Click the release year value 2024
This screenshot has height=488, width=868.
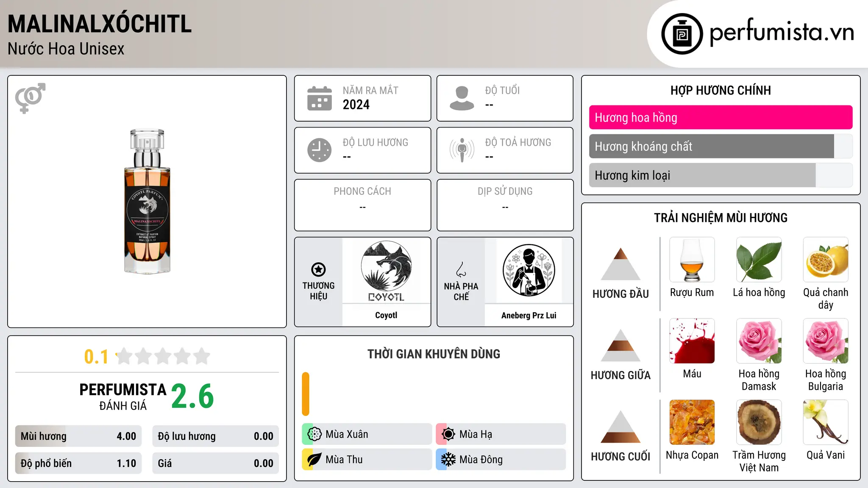coord(356,105)
